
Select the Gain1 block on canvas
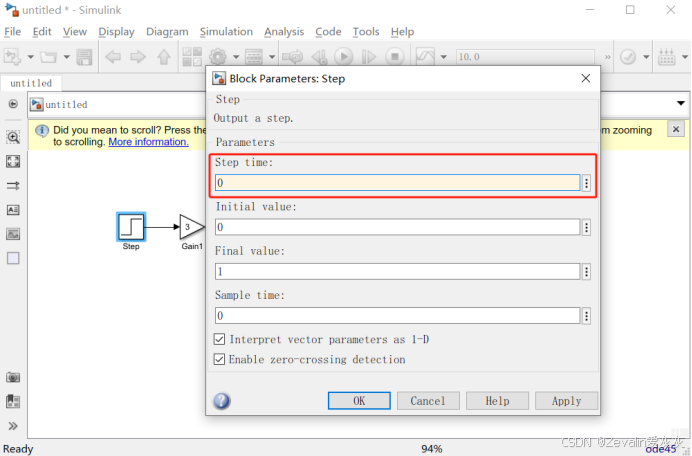[x=192, y=227]
